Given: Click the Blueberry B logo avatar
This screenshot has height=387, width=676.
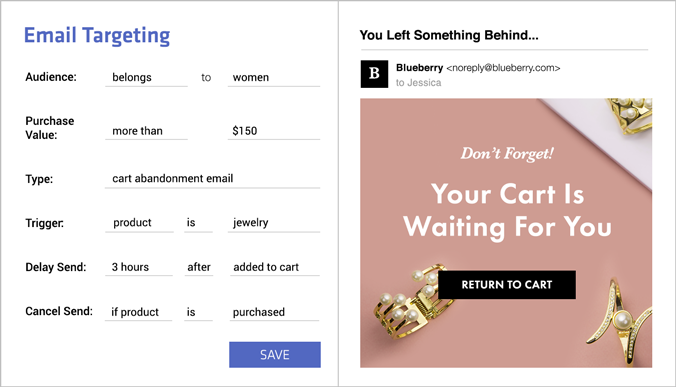Looking at the screenshot, I should point(374,74).
